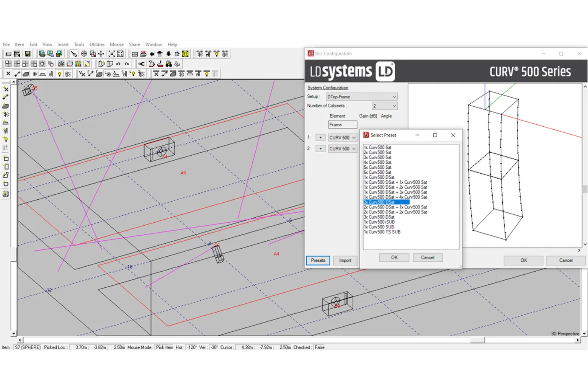Click the insert chair icon in left sidebar
This screenshot has width=588, height=391.
[x=6, y=131]
